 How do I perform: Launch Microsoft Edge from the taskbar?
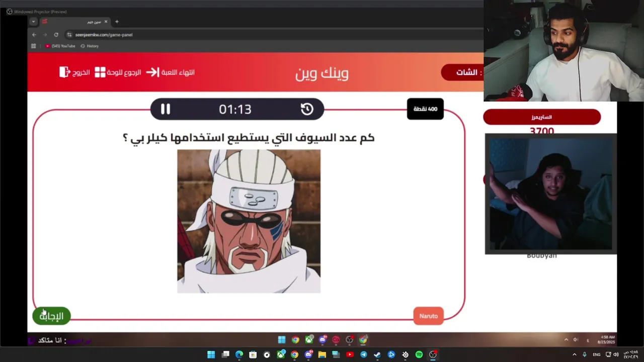coord(239,354)
